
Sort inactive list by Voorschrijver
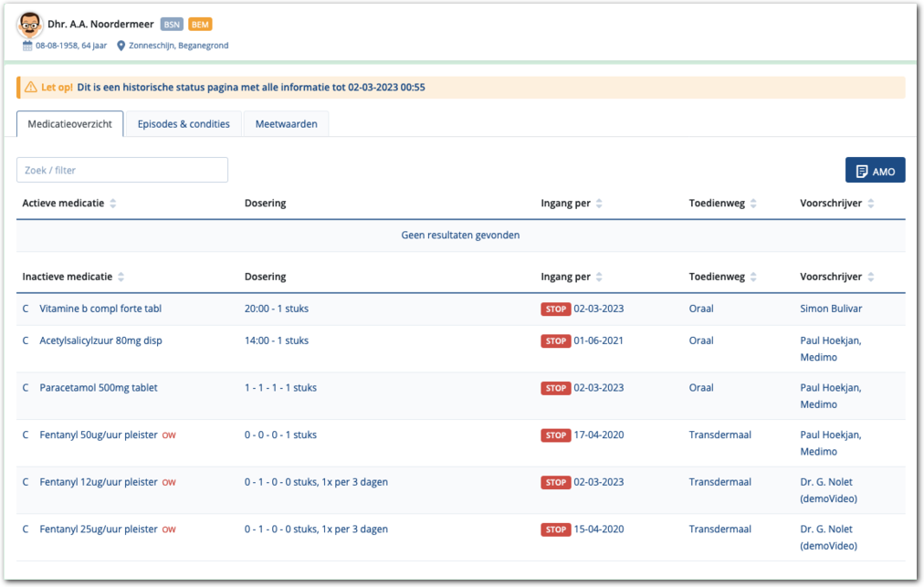click(871, 278)
